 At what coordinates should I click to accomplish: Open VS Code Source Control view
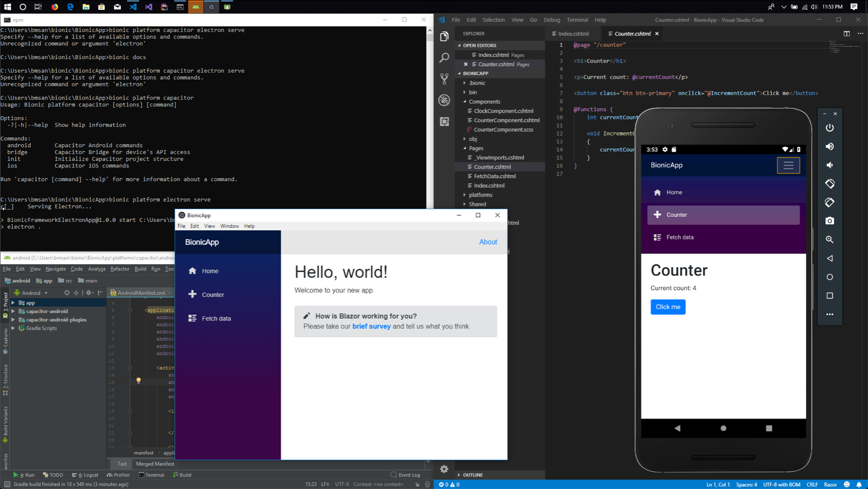(x=444, y=79)
